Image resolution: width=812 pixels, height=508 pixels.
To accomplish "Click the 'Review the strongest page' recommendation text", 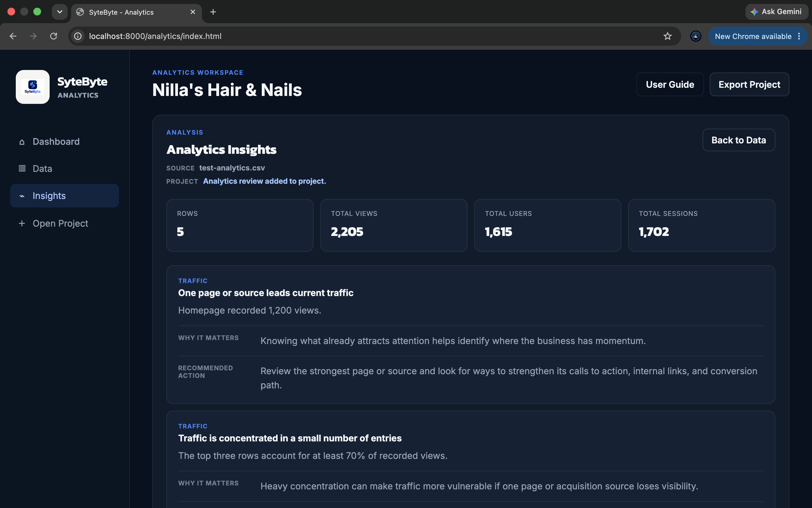I will pos(509,378).
